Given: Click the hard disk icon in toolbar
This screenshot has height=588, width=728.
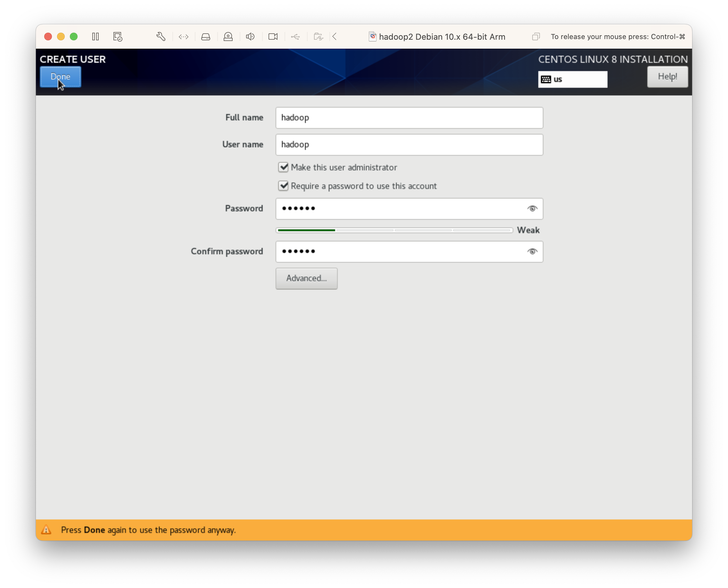Looking at the screenshot, I should pyautogui.click(x=206, y=37).
